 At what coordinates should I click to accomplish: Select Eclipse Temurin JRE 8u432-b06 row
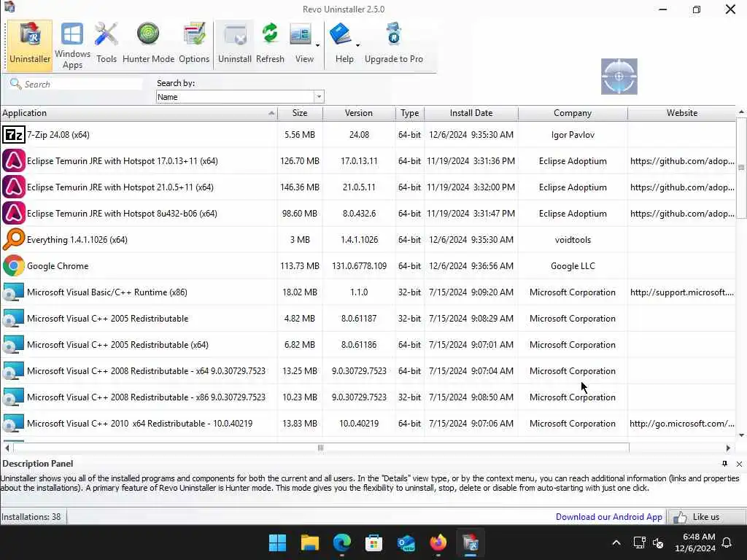coord(368,214)
